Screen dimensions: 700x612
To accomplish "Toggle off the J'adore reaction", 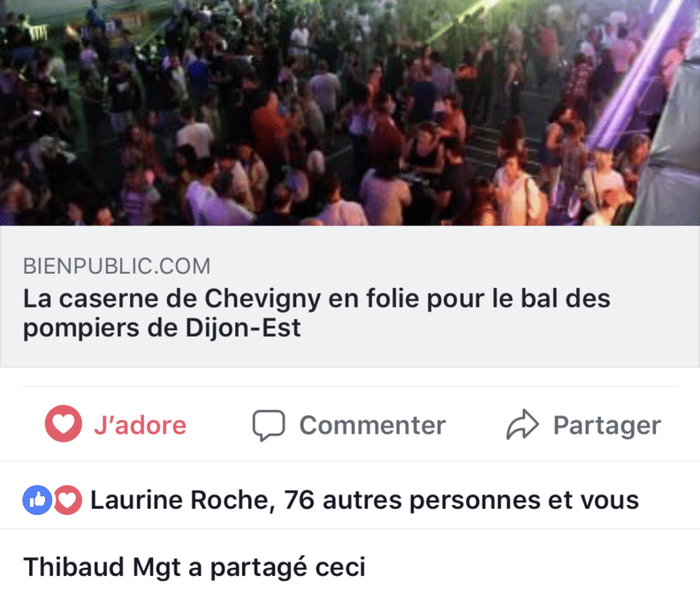I will pos(116,424).
